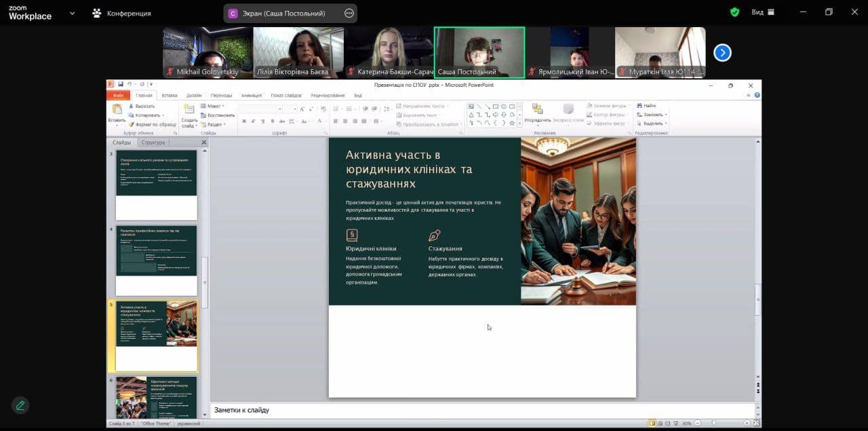868x431 pixels.
Task: Click the Paste (Вставить) clipboard icon
Action: 117,109
